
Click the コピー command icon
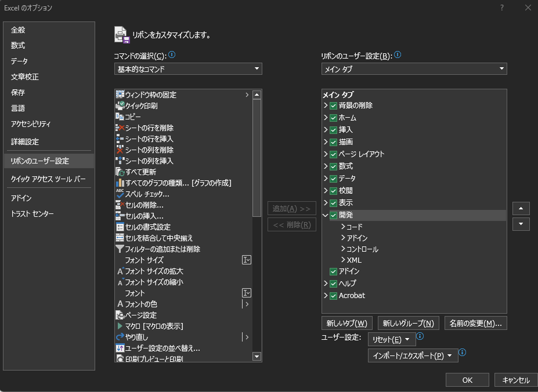coord(120,117)
